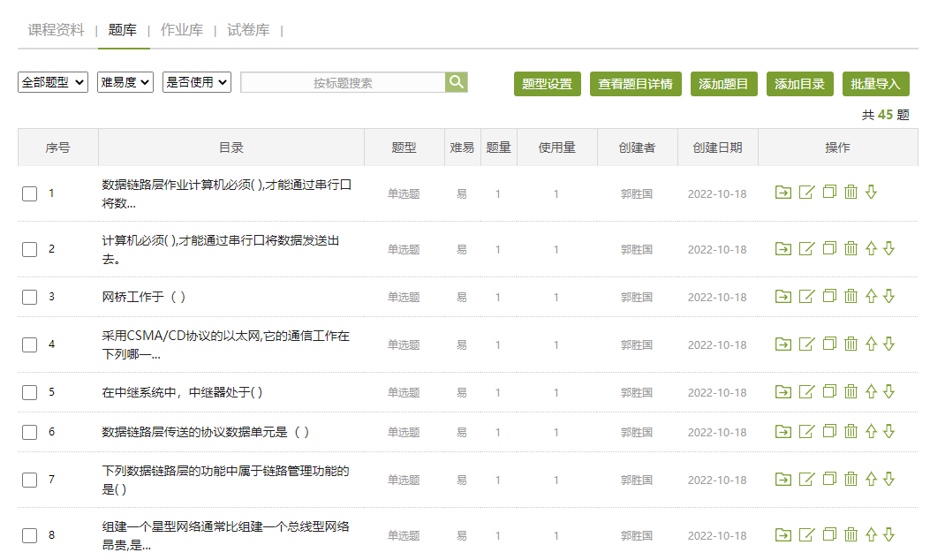
Task: Open the 是否使用 dropdown
Action: (x=197, y=82)
